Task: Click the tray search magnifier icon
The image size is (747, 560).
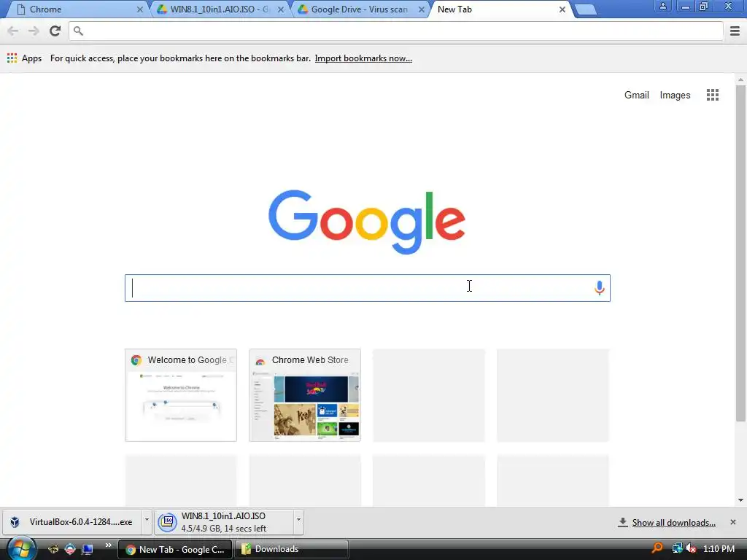Action: pyautogui.click(x=657, y=548)
